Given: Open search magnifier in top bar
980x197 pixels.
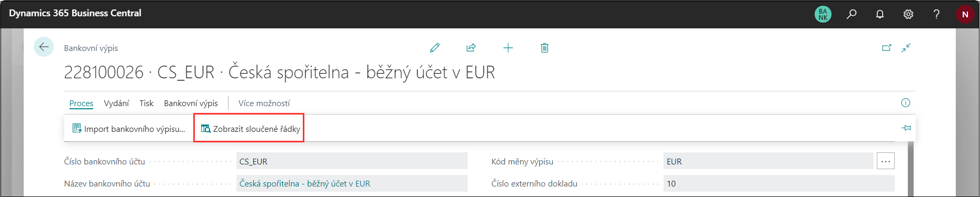Looking at the screenshot, I should coord(852,14).
